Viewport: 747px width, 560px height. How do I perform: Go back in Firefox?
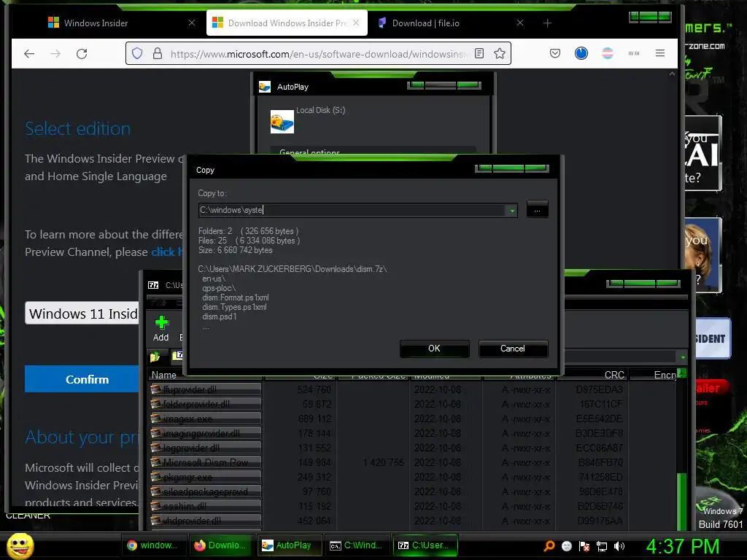tap(29, 54)
